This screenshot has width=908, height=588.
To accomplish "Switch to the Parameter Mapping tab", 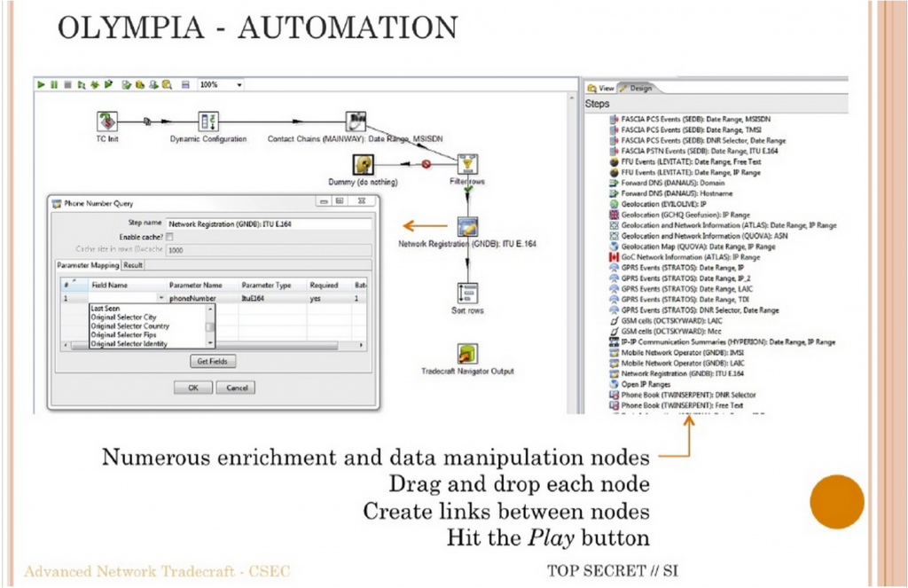I will point(88,265).
